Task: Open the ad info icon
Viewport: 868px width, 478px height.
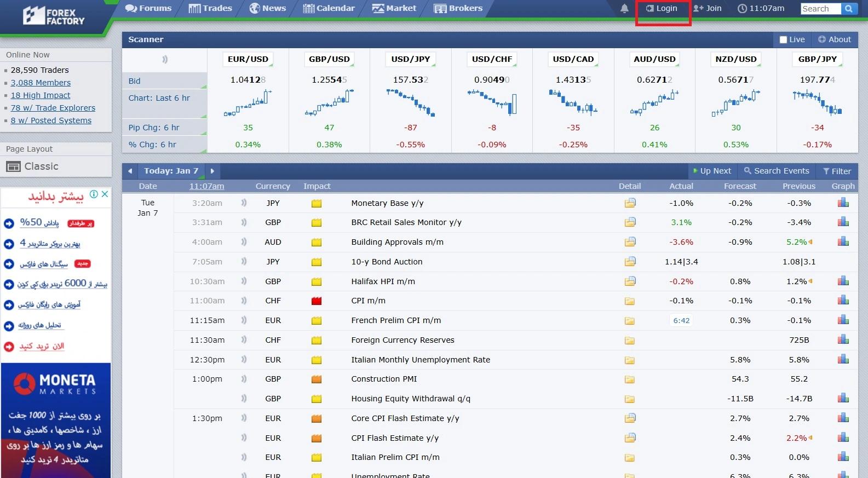Action: [x=94, y=194]
